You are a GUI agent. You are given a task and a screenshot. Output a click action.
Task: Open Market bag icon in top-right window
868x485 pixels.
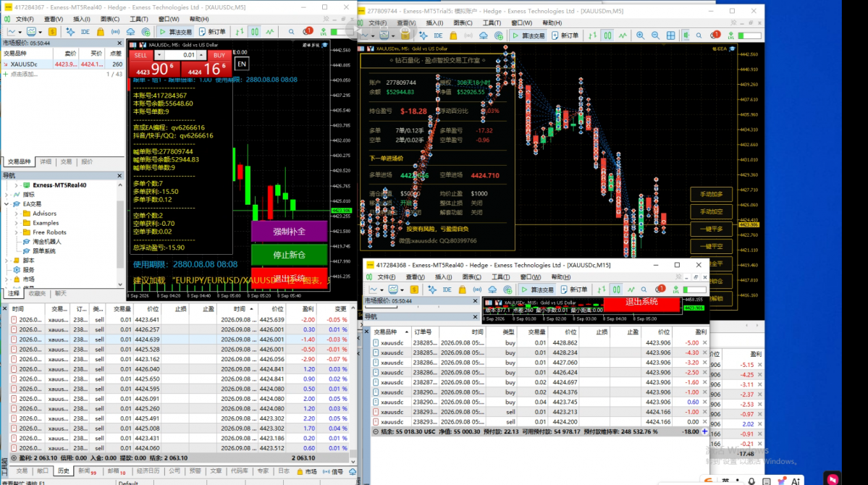(453, 35)
